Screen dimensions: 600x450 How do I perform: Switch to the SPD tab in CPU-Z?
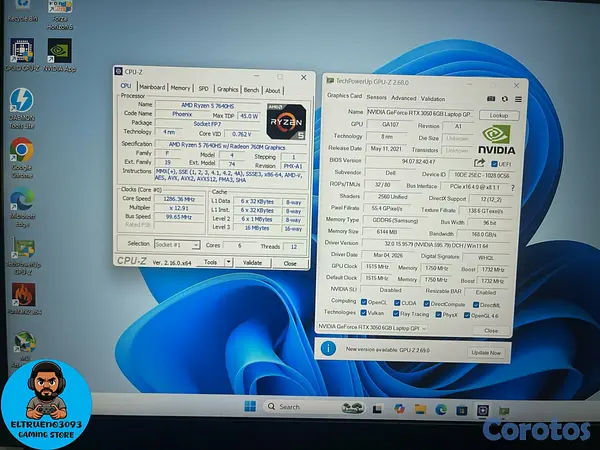click(204, 88)
